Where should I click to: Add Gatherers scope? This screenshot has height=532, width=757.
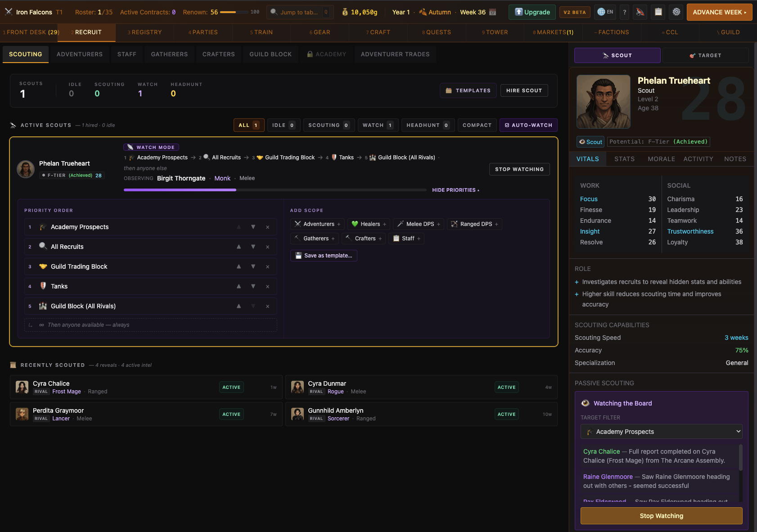[x=315, y=239]
